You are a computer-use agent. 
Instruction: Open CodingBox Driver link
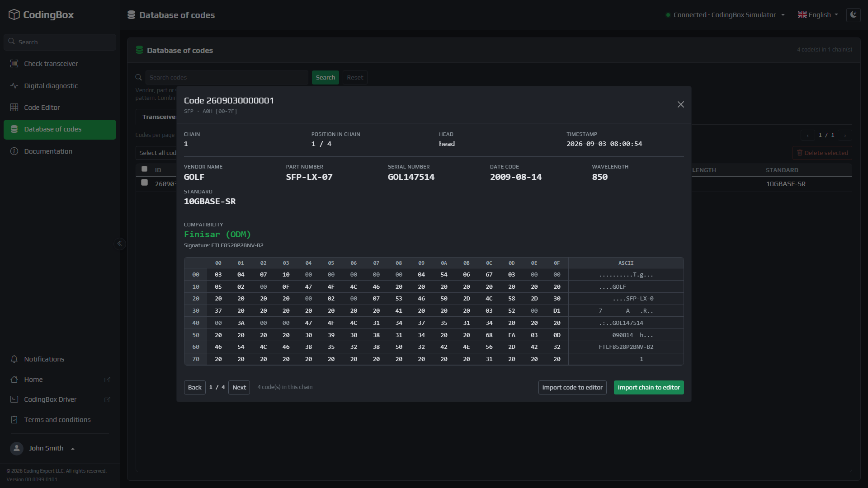[60, 399]
